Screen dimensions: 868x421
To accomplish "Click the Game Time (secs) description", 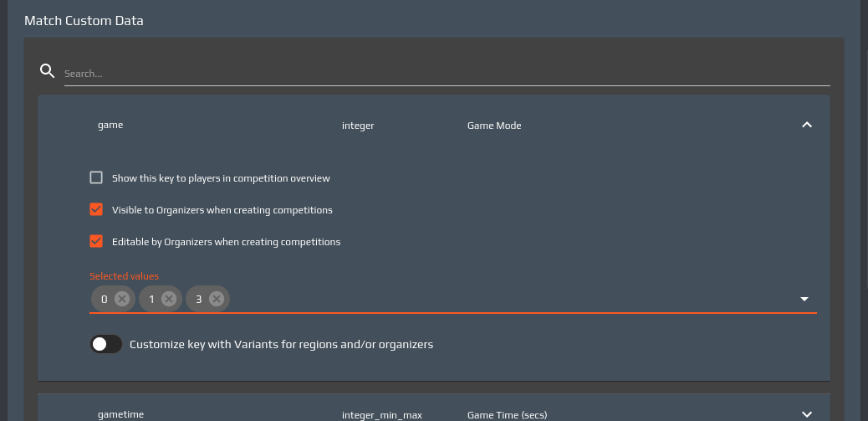I will [x=507, y=414].
